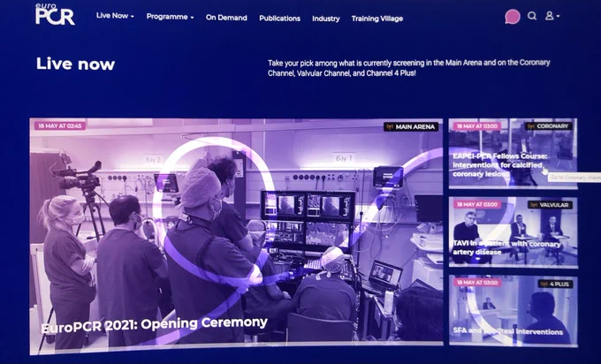Open EAPCI-PCR Fellows Course session title
601x364 pixels.
(x=500, y=165)
